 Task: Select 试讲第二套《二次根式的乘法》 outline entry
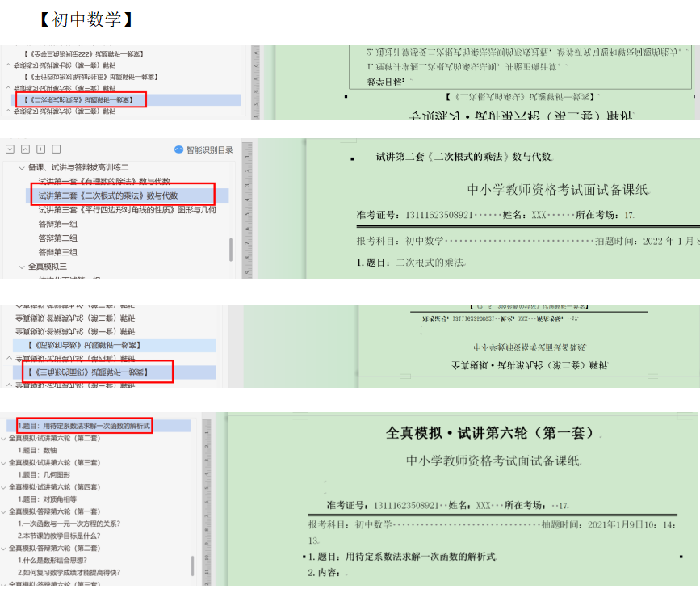pyautogui.click(x=107, y=196)
